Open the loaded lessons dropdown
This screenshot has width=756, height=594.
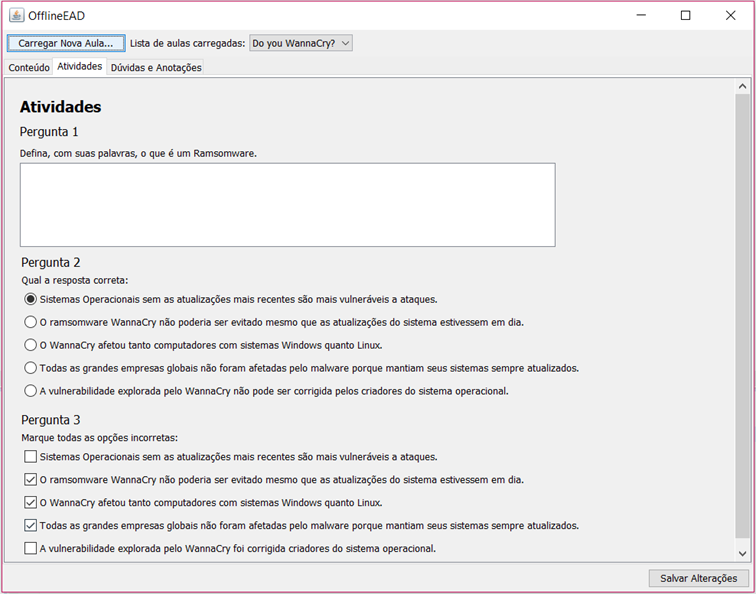[300, 43]
